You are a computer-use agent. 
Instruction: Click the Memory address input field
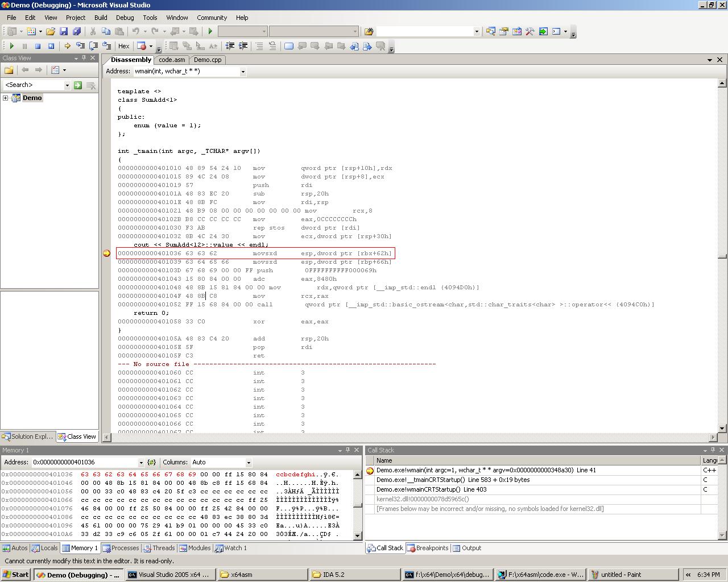[85, 463]
